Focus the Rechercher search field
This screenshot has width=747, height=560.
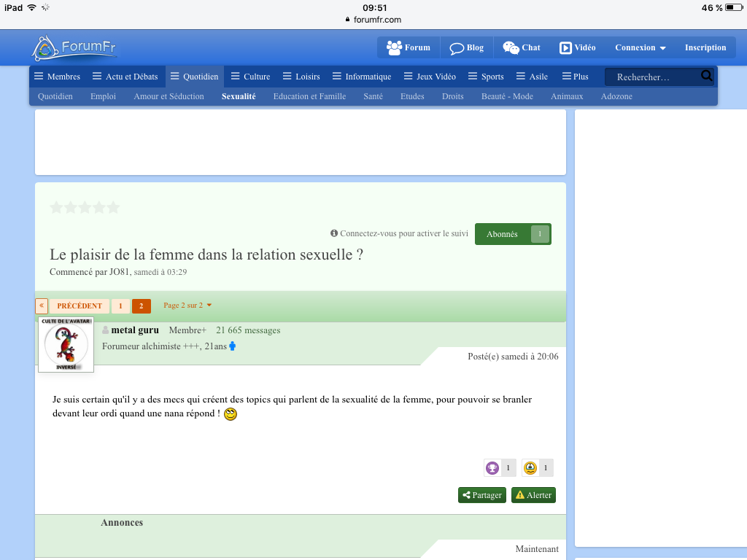click(653, 77)
